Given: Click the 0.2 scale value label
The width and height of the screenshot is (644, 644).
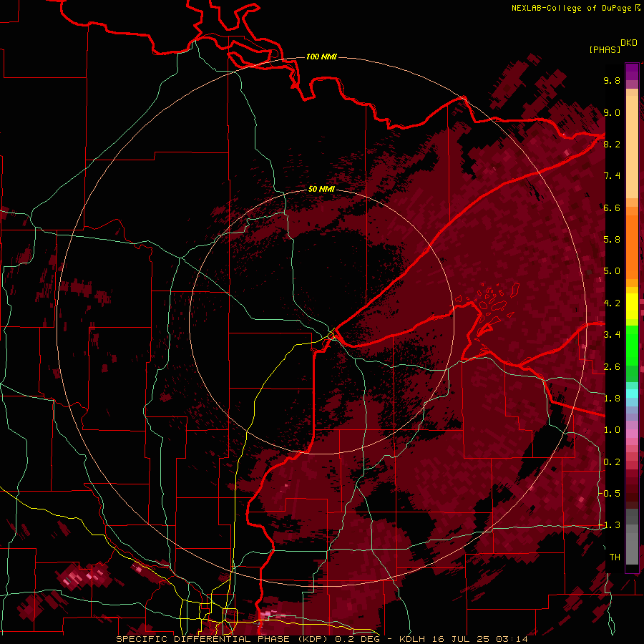Looking at the screenshot, I should click(x=612, y=462).
